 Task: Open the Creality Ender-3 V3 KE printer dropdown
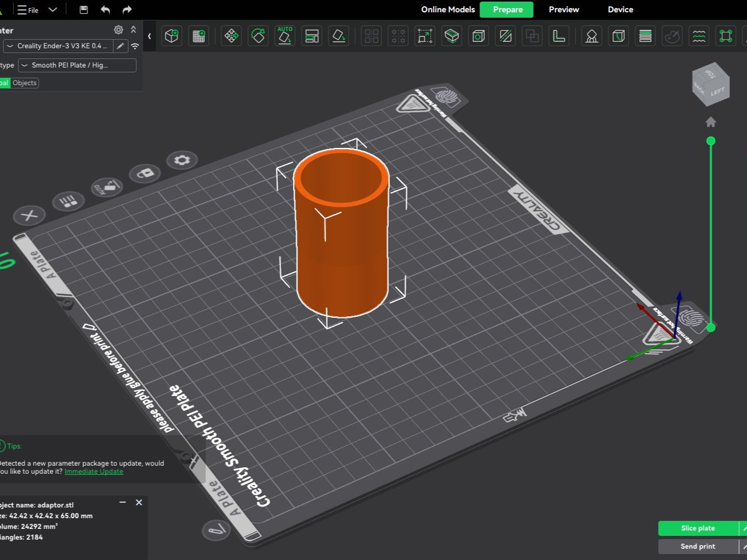coord(58,46)
